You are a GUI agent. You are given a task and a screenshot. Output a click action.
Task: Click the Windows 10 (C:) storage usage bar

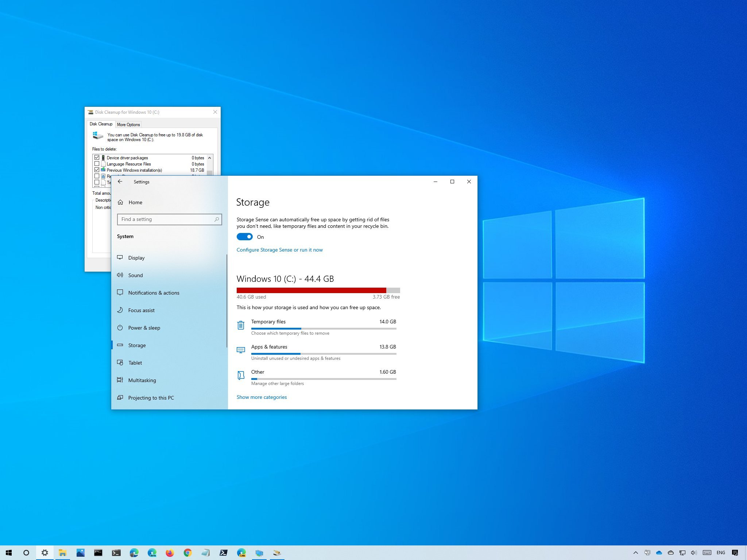tap(318, 290)
